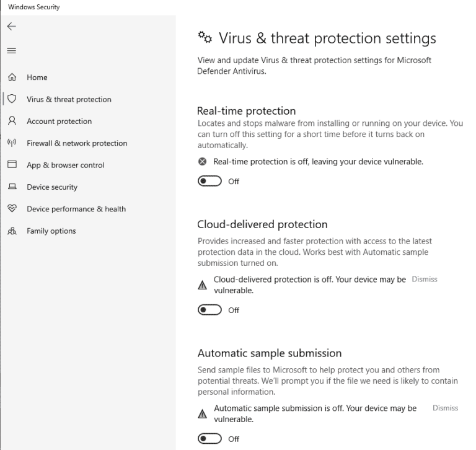The width and height of the screenshot is (476, 450).
Task: Click the App & browser control icon
Action: click(11, 165)
